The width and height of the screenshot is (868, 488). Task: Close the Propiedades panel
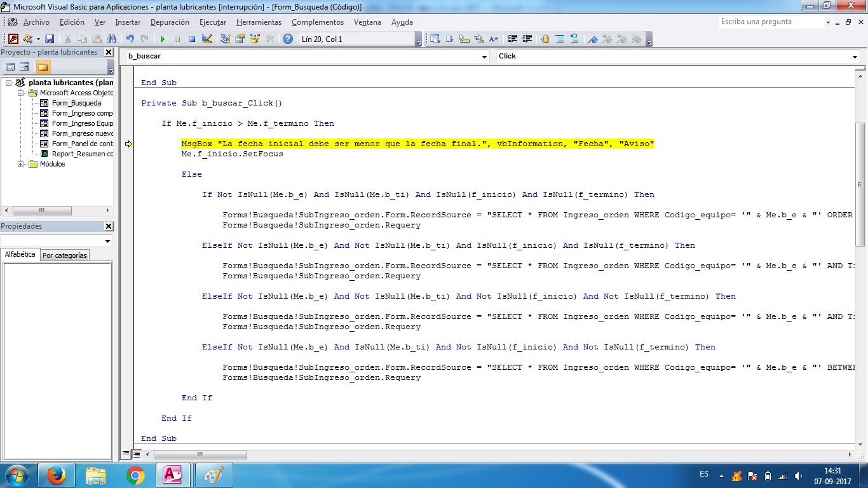point(109,226)
